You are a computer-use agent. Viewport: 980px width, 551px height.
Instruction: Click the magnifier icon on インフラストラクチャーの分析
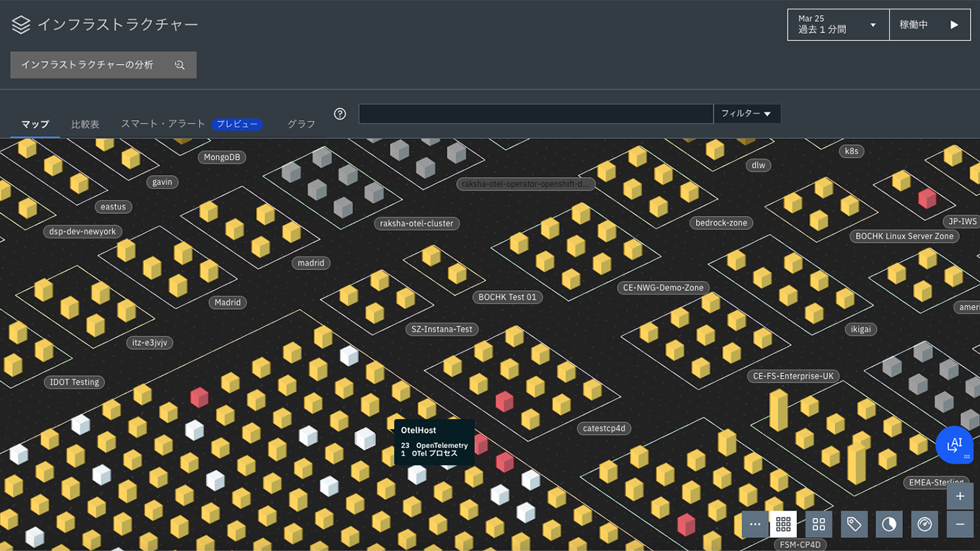click(179, 65)
